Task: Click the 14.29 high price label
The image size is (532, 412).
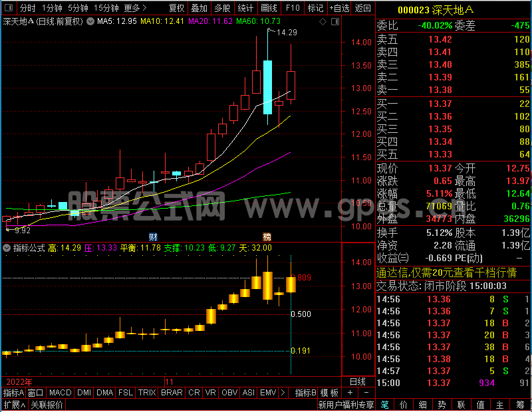Action: (287, 33)
